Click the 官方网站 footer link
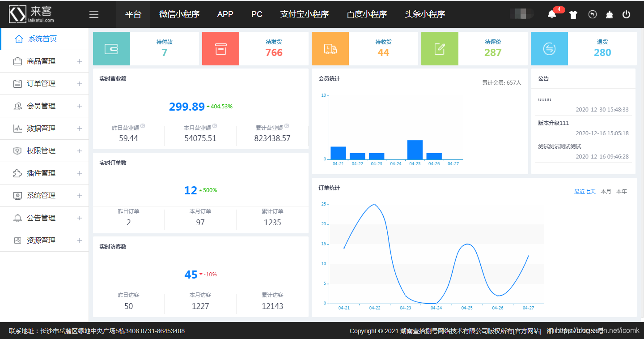Image resolution: width=644 pixels, height=339 pixels. pos(528,331)
